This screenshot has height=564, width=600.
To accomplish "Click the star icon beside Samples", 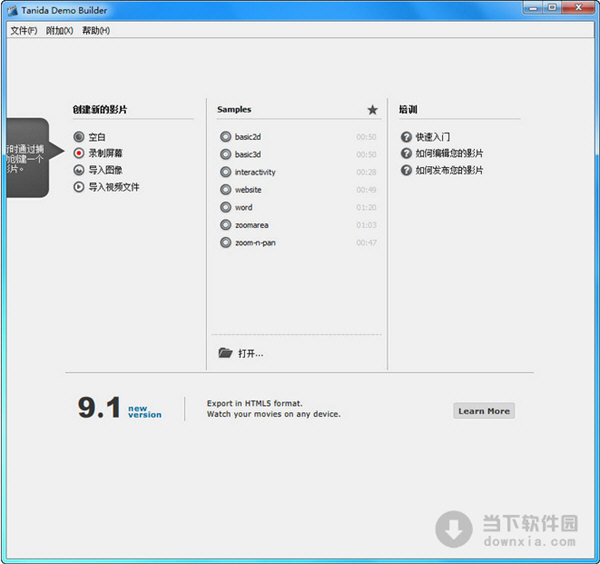I will click(373, 110).
